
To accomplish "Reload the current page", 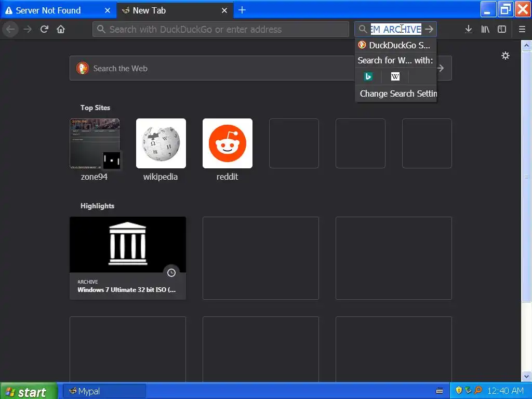I will click(x=44, y=29).
